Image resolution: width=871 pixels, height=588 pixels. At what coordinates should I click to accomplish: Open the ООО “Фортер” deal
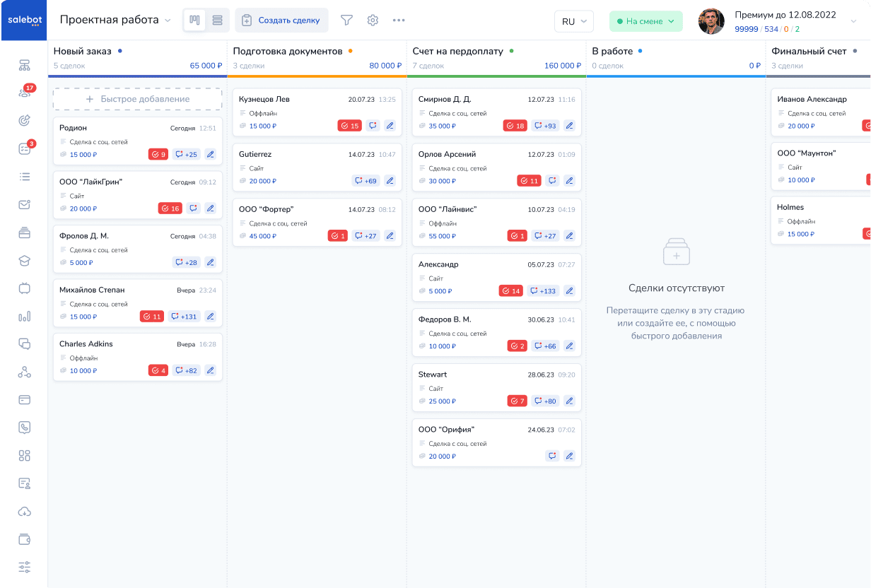[317, 223]
